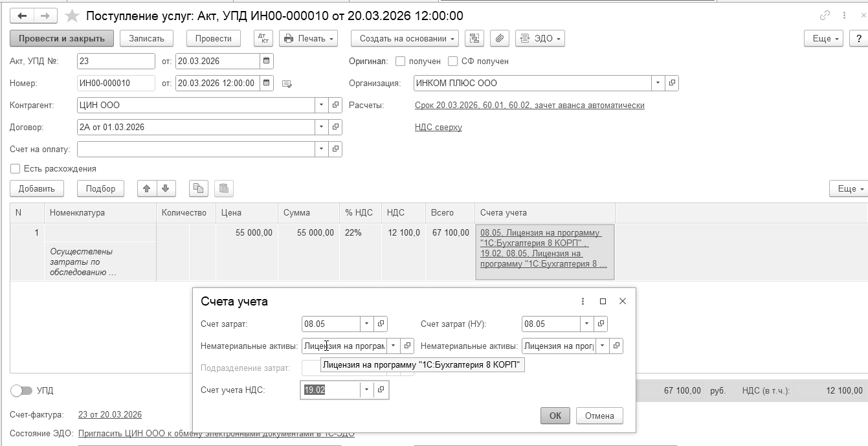Open calendar for Акт, УПД date
868x446 pixels.
tap(266, 61)
